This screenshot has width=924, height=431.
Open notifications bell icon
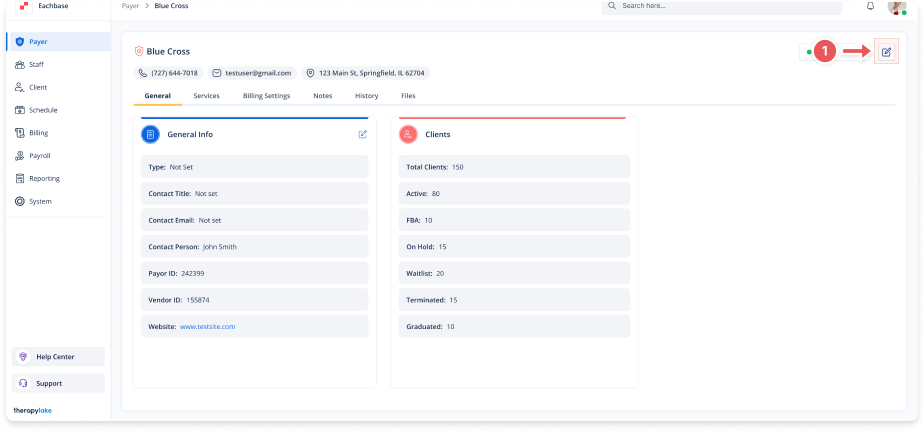pyautogui.click(x=870, y=6)
